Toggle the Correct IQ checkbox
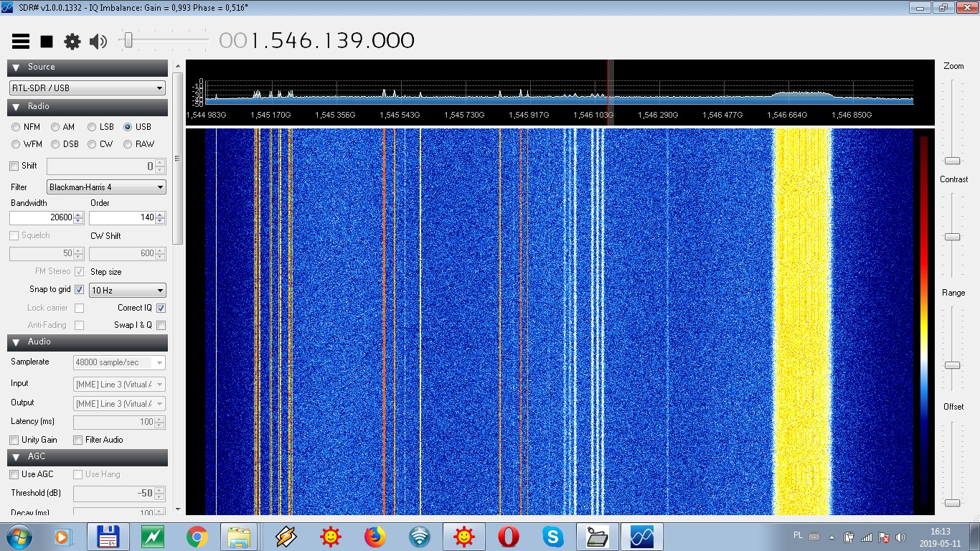 161,309
